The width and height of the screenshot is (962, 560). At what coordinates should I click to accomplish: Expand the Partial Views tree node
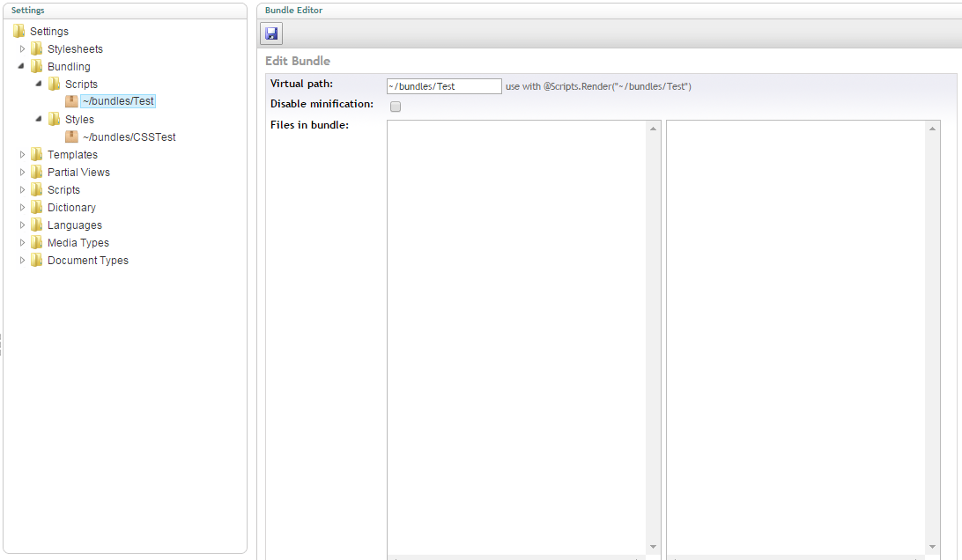point(23,172)
